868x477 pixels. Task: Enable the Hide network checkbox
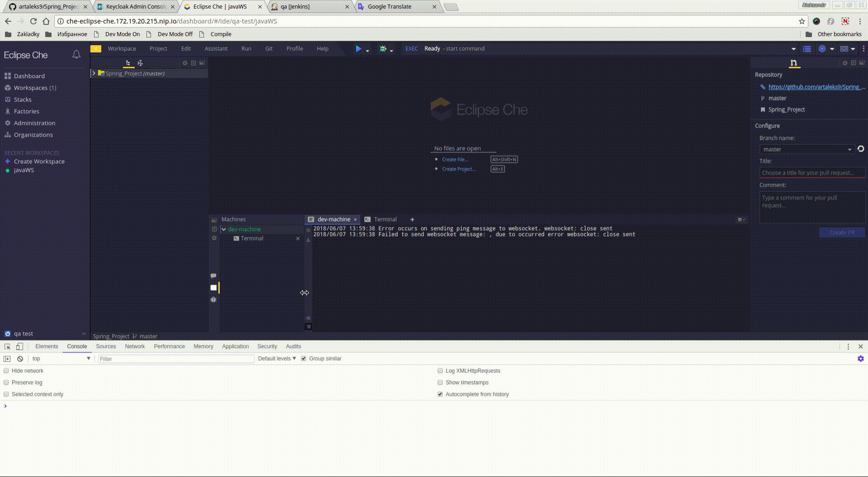tap(6, 371)
